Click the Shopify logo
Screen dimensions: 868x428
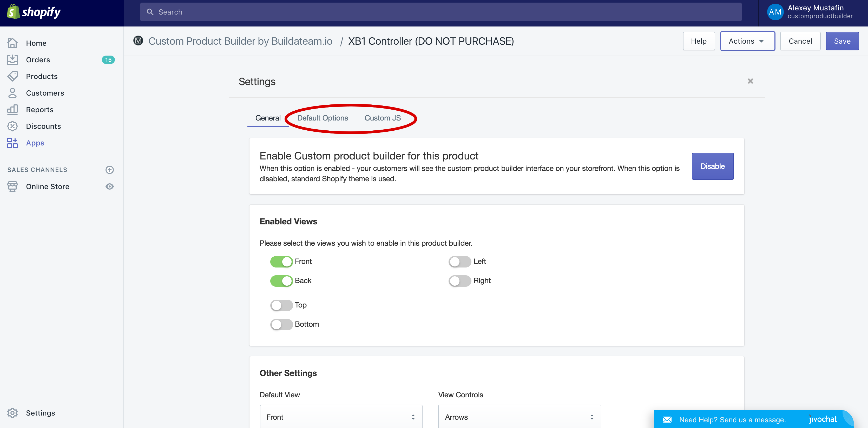point(34,12)
